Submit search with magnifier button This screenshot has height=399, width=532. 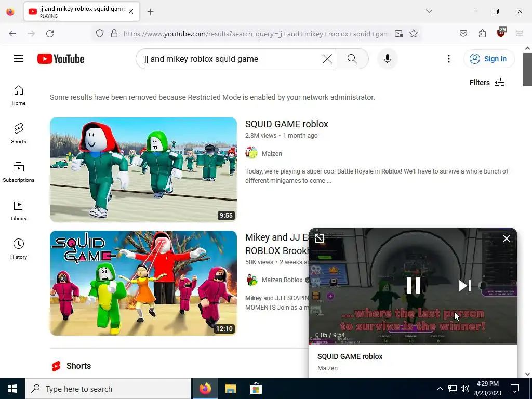(x=352, y=59)
